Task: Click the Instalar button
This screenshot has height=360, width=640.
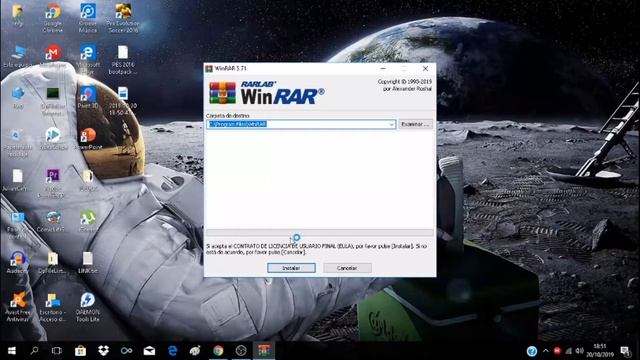Action: tap(291, 268)
